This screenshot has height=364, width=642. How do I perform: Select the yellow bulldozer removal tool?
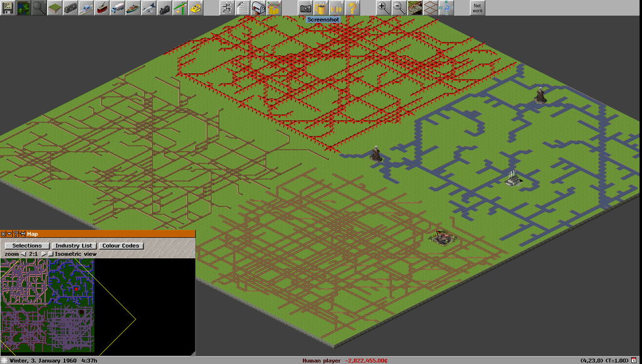pyautogui.click(x=196, y=8)
